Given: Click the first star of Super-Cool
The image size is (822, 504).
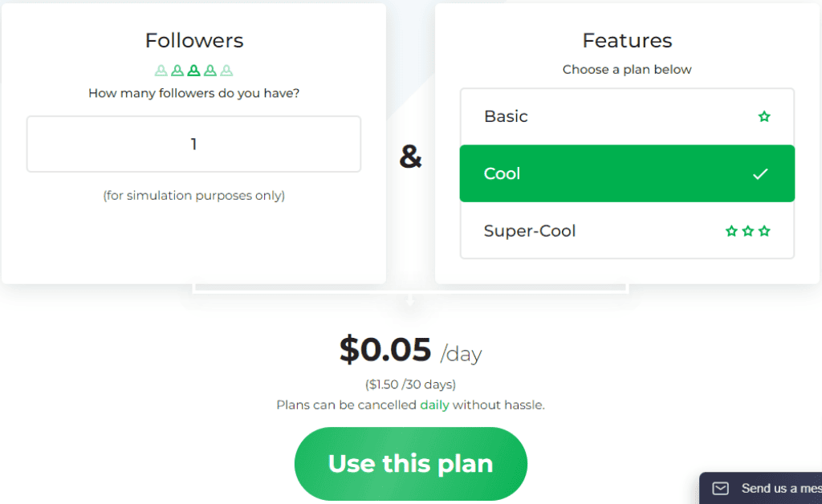Looking at the screenshot, I should tap(731, 231).
